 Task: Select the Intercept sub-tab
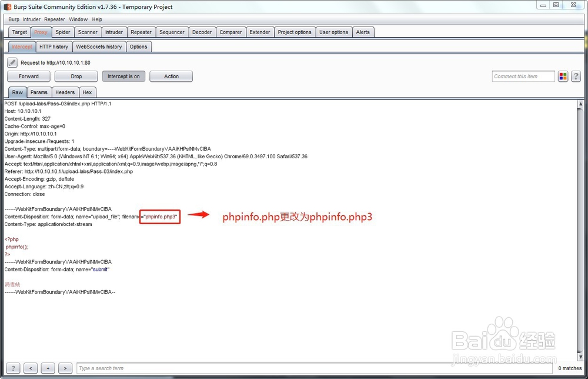click(x=22, y=47)
